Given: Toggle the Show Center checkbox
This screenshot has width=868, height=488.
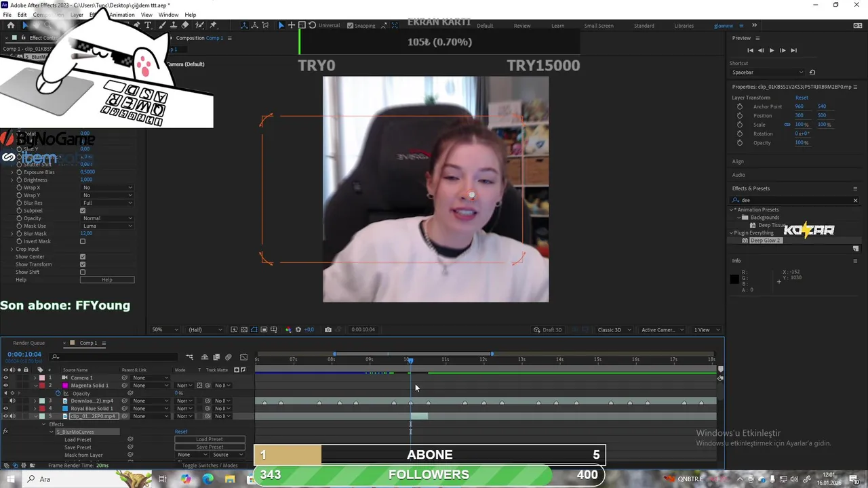Looking at the screenshot, I should point(83,257).
